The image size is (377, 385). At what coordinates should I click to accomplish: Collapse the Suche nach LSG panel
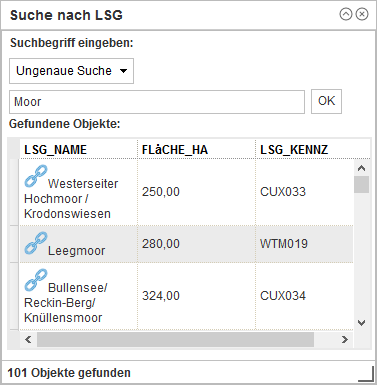coord(346,14)
